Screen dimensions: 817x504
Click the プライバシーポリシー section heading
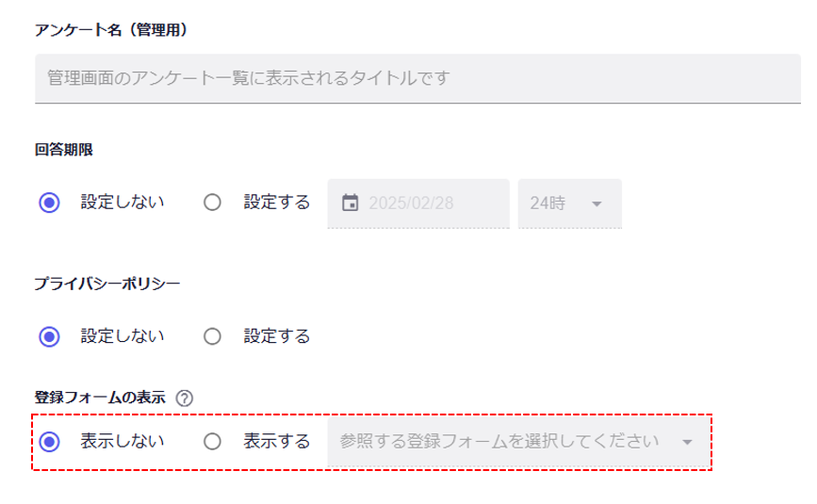(x=106, y=284)
